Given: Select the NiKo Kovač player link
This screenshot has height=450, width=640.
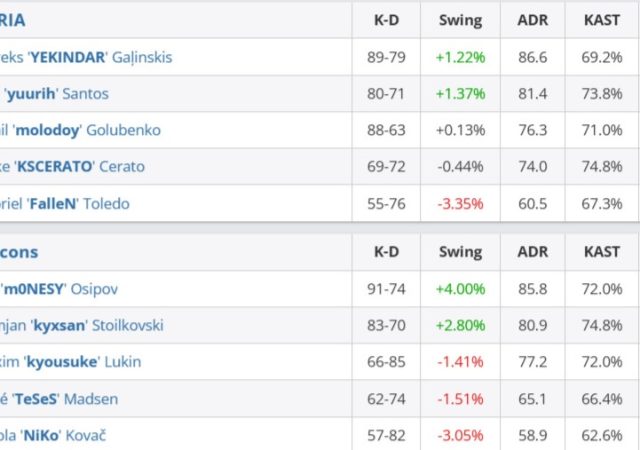Looking at the screenshot, I should [x=59, y=436].
